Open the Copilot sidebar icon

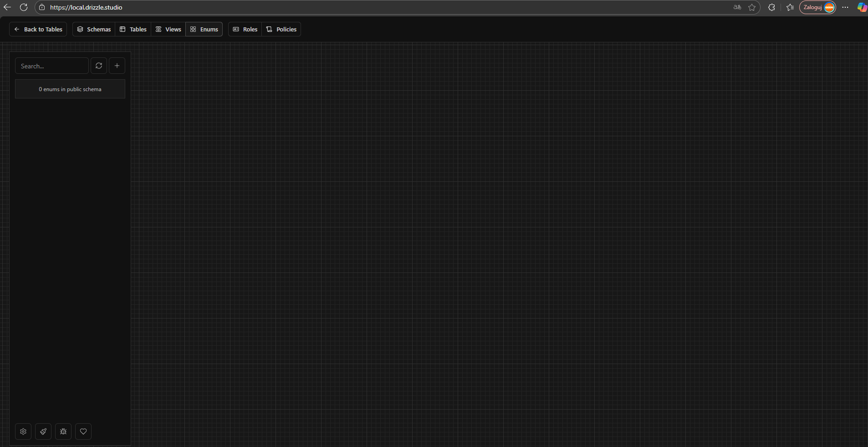[x=862, y=7]
